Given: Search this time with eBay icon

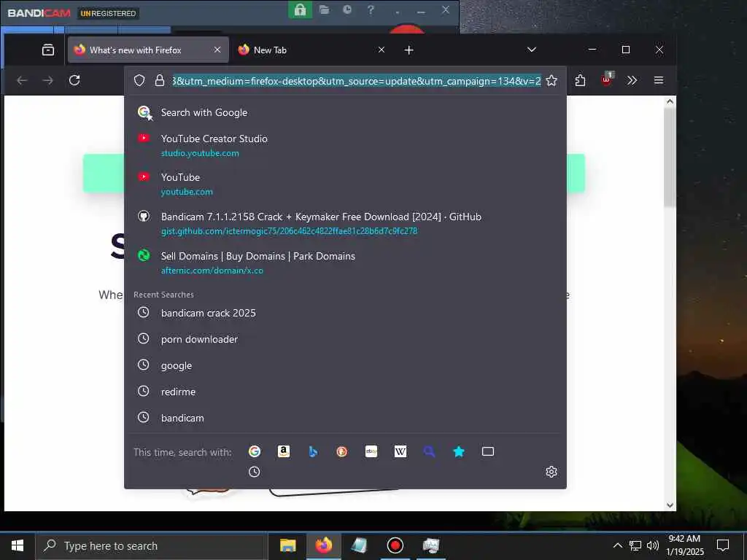Looking at the screenshot, I should pos(371,451).
